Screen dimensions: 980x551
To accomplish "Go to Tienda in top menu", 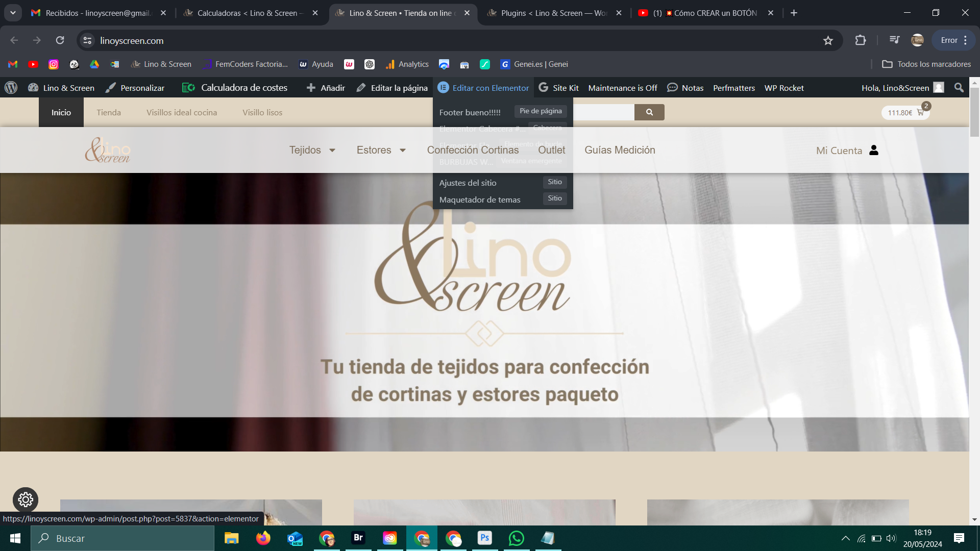I will click(x=109, y=112).
